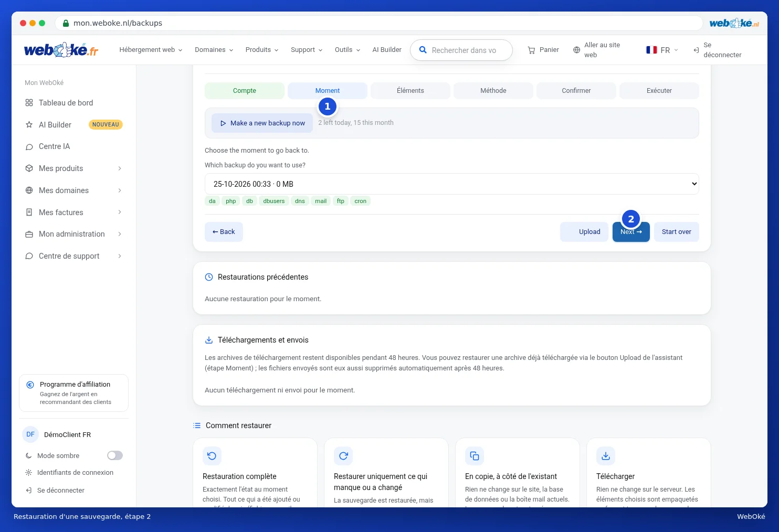This screenshot has height=532, width=779.
Task: Expand the Mes produits sidebar section
Action: pyautogui.click(x=73, y=168)
